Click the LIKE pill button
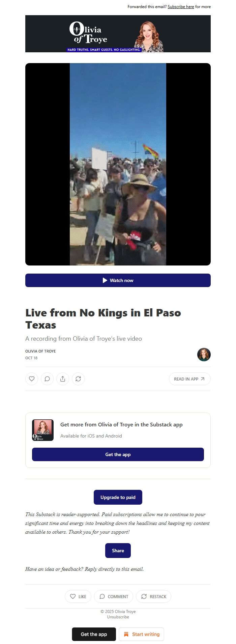 click(x=78, y=596)
